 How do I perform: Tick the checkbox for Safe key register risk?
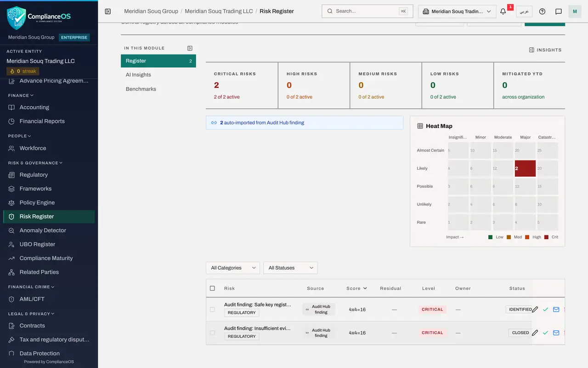coord(212,310)
